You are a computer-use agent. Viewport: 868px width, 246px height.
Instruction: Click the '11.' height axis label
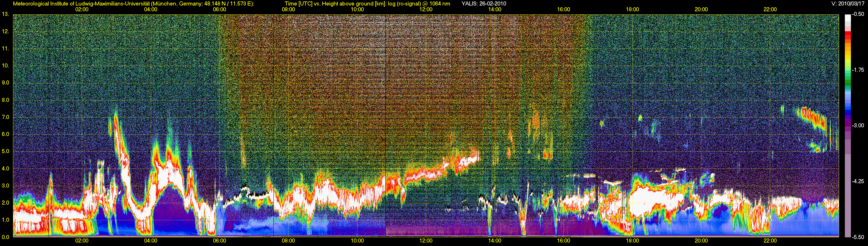click(x=5, y=49)
